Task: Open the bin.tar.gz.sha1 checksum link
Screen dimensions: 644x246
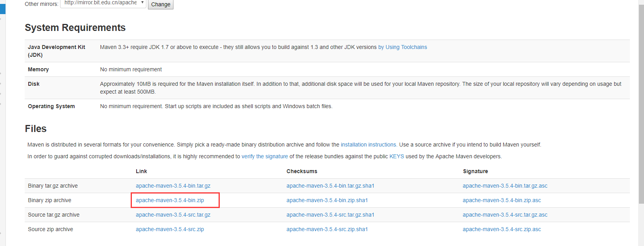Action: click(x=330, y=186)
